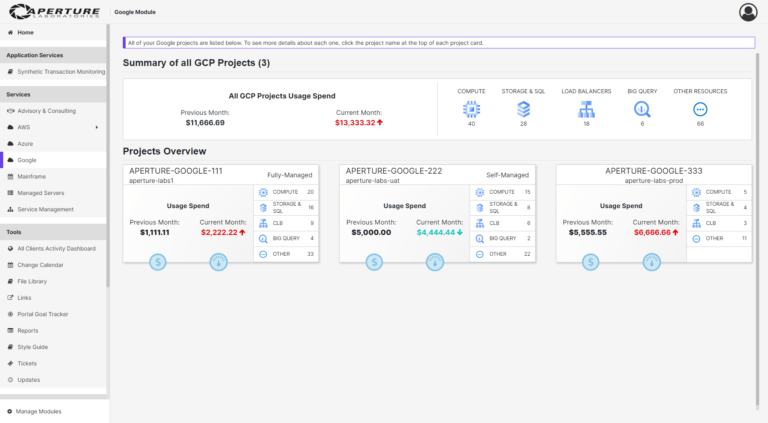768x423 pixels.
Task: Click the CLB icon in APERTURE-GOOGLE-222 card
Action: pos(480,223)
